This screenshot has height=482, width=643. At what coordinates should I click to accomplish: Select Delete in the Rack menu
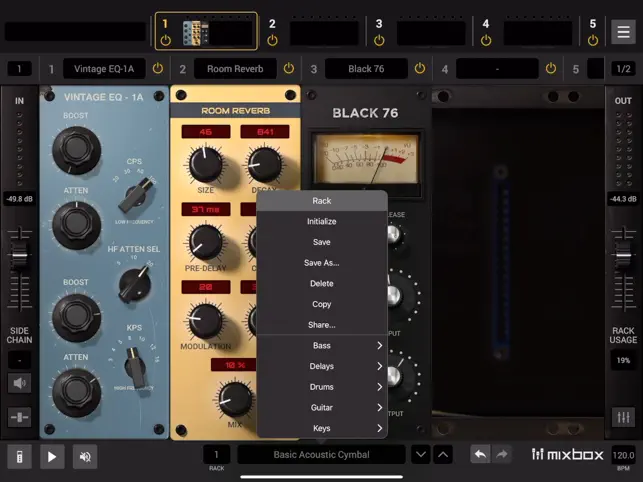pos(322,283)
